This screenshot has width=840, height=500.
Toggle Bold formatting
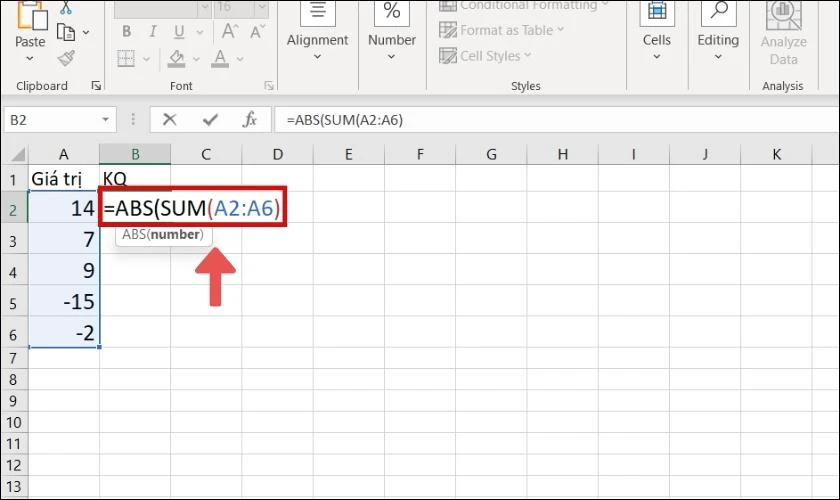click(x=126, y=32)
